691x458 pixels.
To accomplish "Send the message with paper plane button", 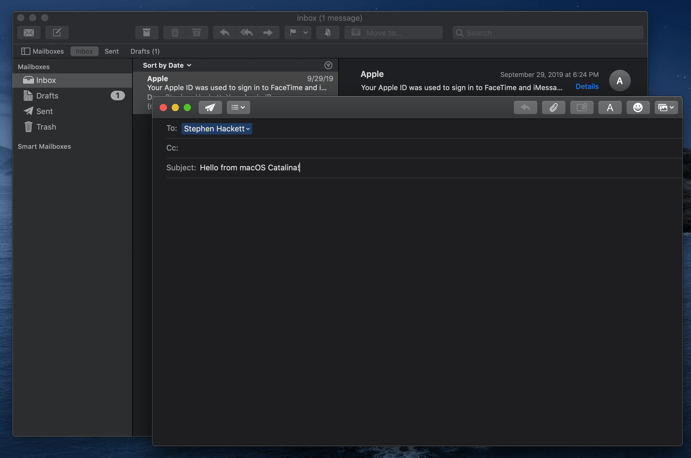I will [210, 108].
